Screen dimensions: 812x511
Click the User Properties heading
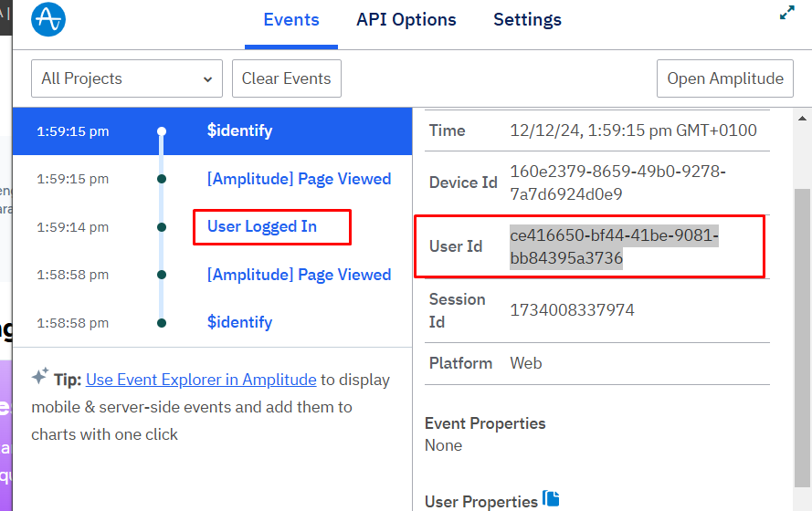click(481, 501)
